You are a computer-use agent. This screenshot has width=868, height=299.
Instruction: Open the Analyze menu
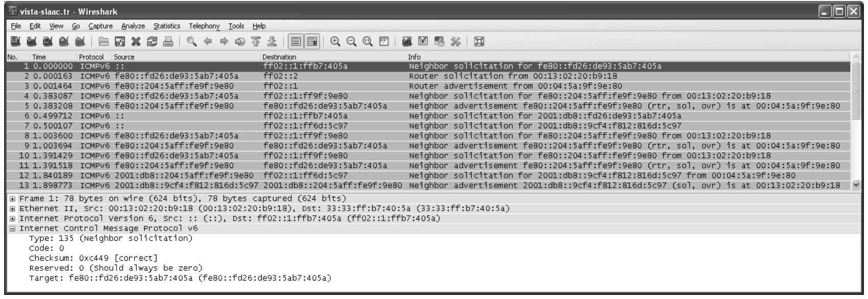point(133,26)
